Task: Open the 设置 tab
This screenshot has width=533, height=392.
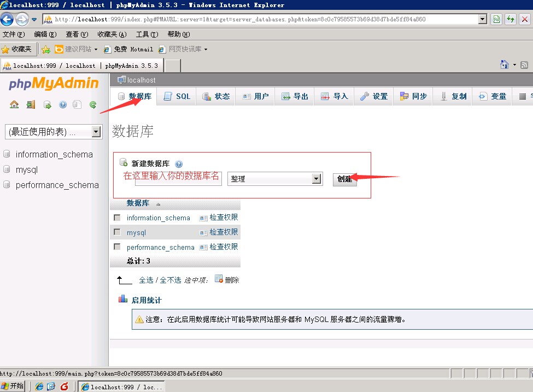Action: point(373,97)
